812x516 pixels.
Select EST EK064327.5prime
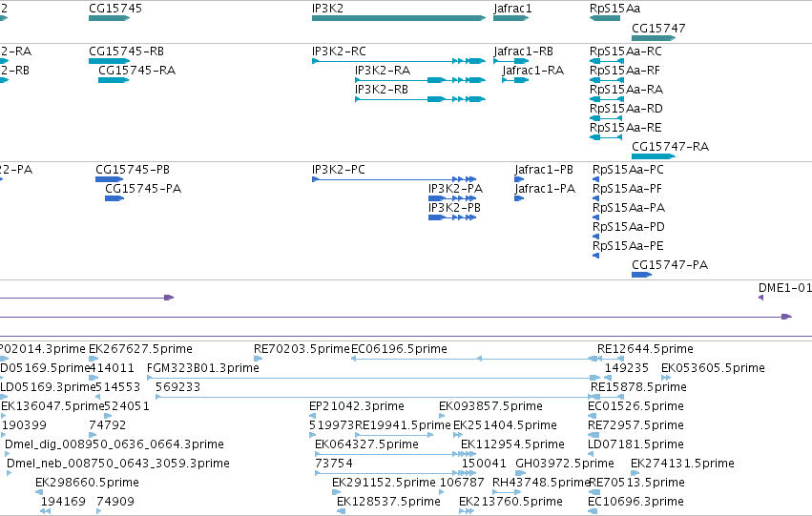coord(366,444)
